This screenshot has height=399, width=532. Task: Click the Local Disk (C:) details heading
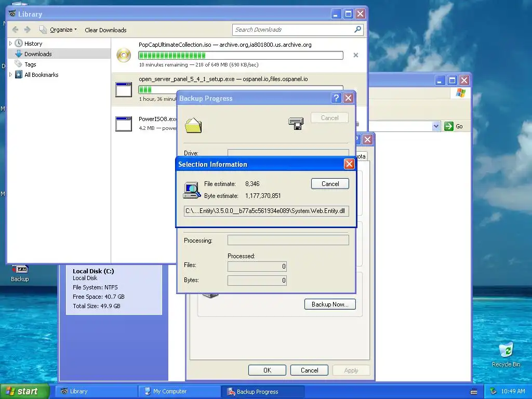pyautogui.click(x=94, y=271)
